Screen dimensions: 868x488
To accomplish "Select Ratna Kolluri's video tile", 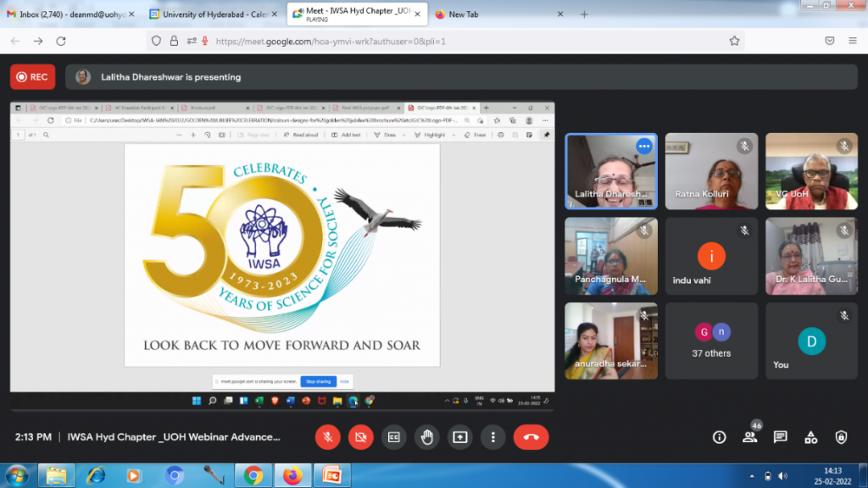I will pos(711,171).
